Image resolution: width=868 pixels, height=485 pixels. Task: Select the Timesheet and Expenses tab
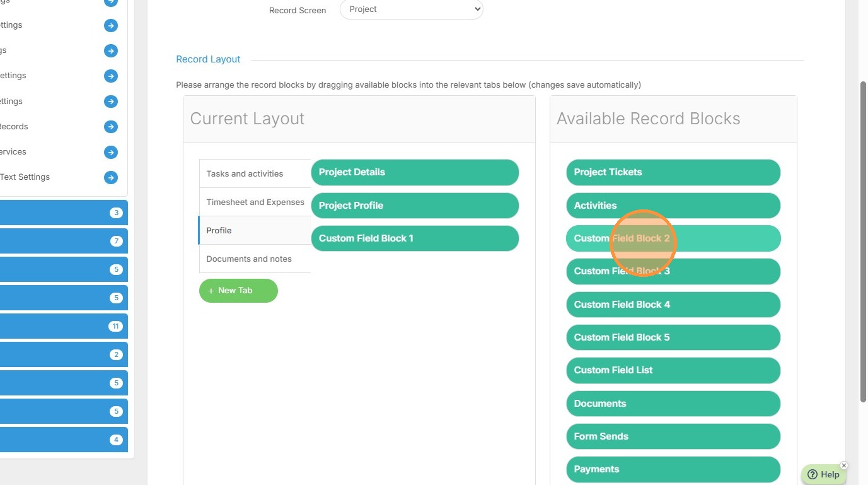pos(255,202)
